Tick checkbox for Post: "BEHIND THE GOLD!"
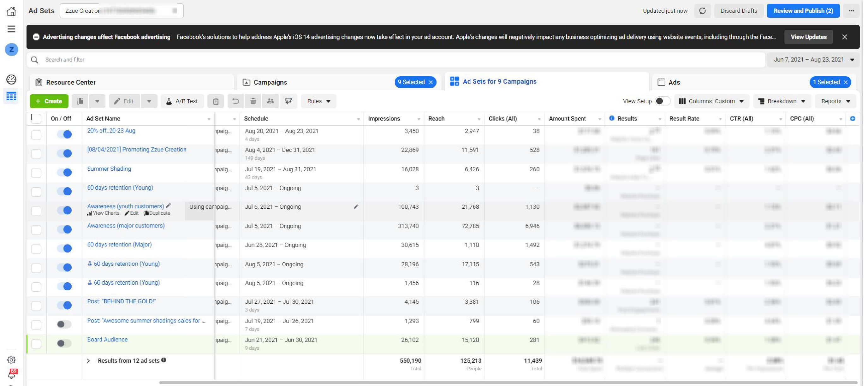Viewport: 868px width, 386px height. [36, 306]
